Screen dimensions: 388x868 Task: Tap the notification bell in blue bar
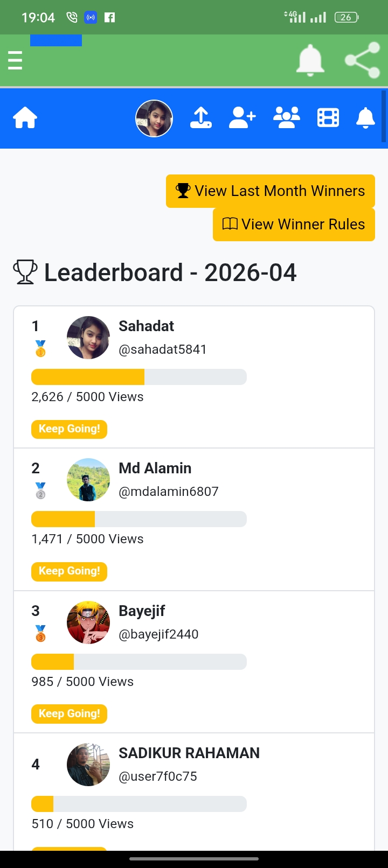(365, 118)
